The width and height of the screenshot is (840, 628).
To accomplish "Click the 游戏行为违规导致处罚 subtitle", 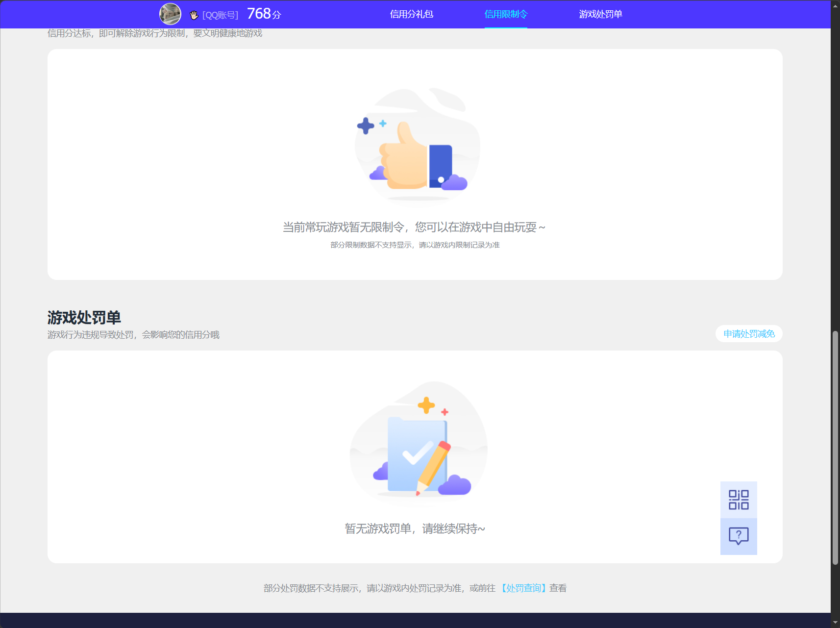I will [x=133, y=334].
